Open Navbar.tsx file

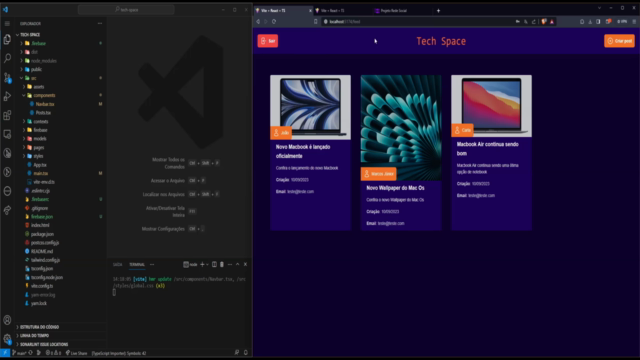tap(44, 104)
